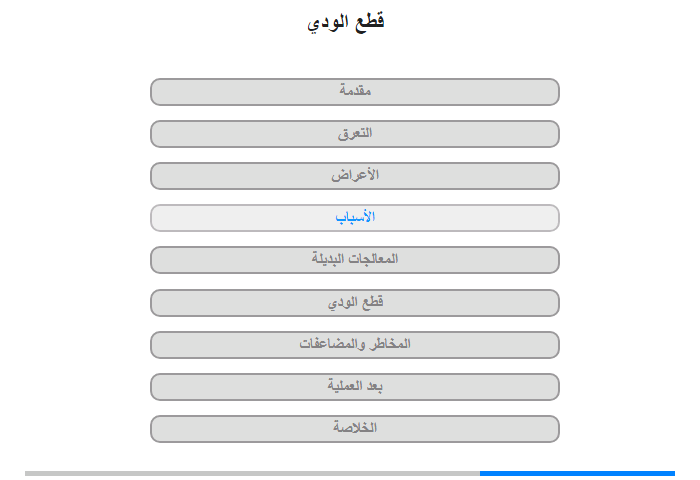
Task: Select the المخاطر والمضاعفات button
Action: tap(354, 345)
